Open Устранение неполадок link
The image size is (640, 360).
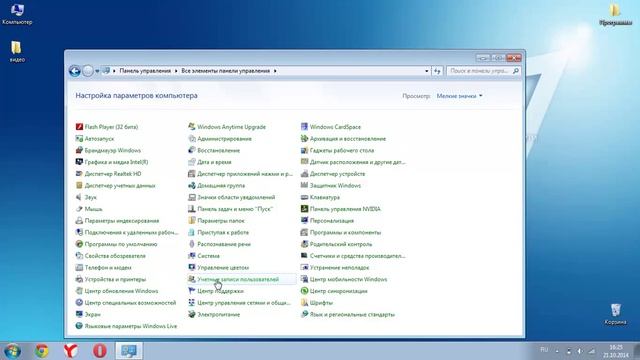[x=339, y=268]
